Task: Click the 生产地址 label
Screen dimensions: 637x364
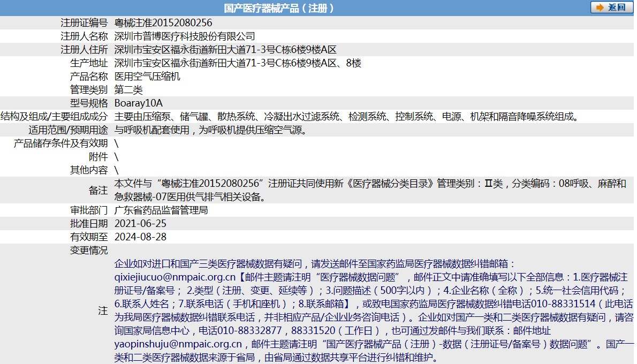Action: [89, 63]
